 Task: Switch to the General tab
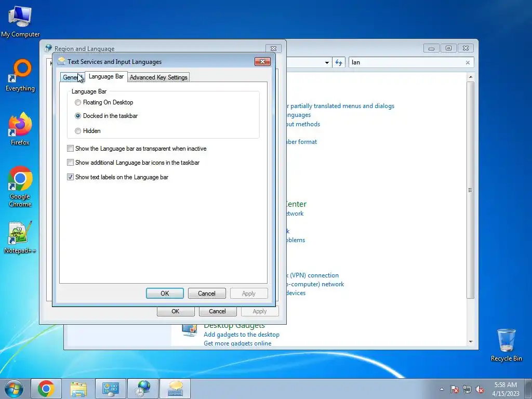(x=71, y=77)
